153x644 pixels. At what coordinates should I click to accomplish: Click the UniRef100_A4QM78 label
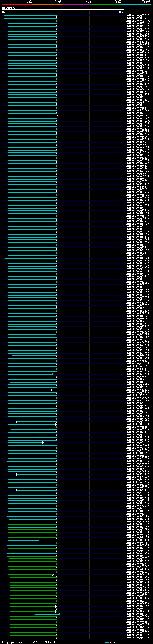(137, 258)
